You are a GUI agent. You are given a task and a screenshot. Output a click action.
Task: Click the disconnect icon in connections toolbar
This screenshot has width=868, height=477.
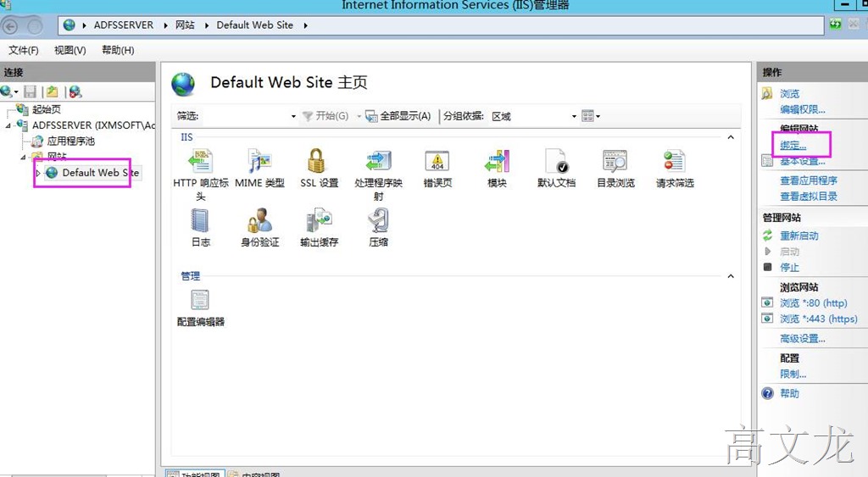(x=75, y=92)
